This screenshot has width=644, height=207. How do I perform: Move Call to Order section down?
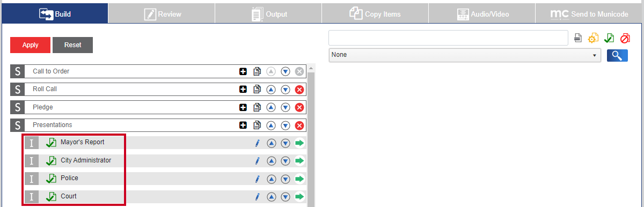click(286, 71)
